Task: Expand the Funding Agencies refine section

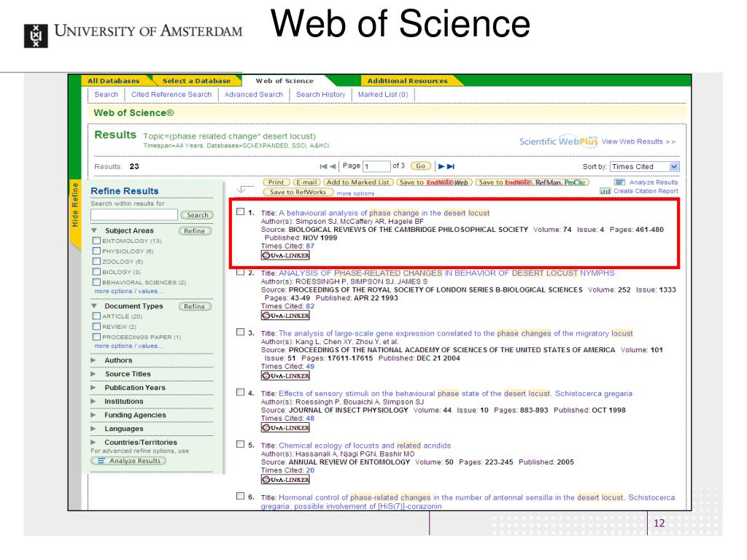Action: click(94, 415)
